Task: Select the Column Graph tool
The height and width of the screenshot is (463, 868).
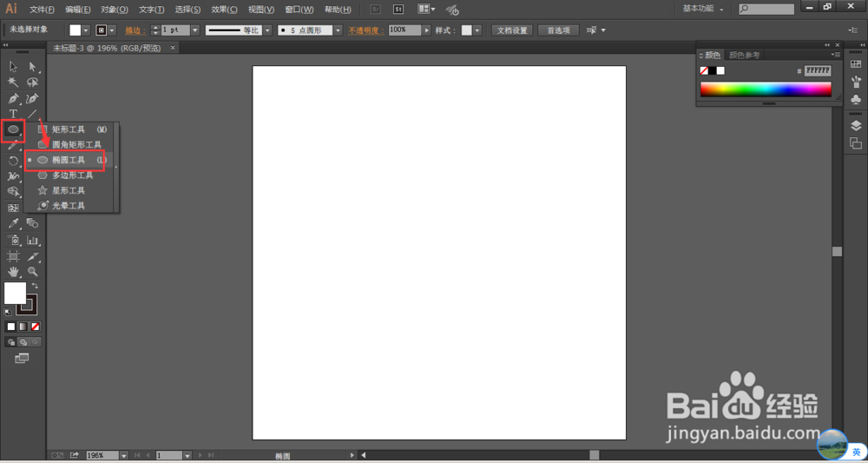Action: pos(32,241)
